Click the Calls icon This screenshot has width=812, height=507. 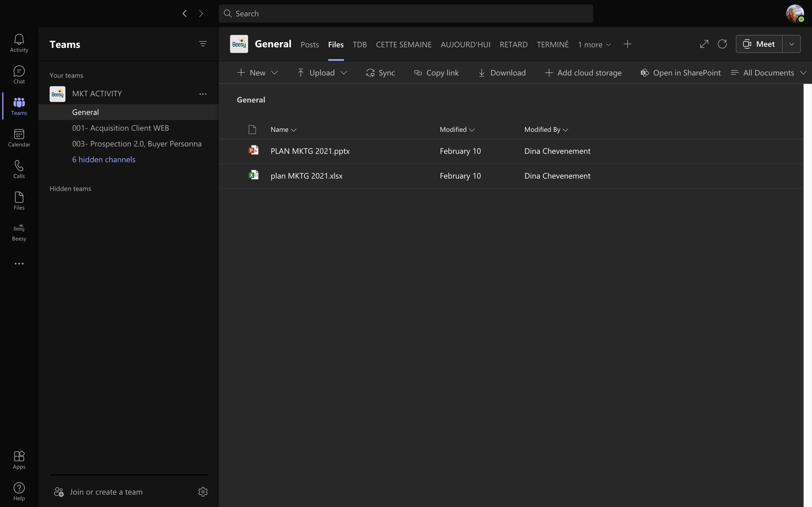click(19, 169)
